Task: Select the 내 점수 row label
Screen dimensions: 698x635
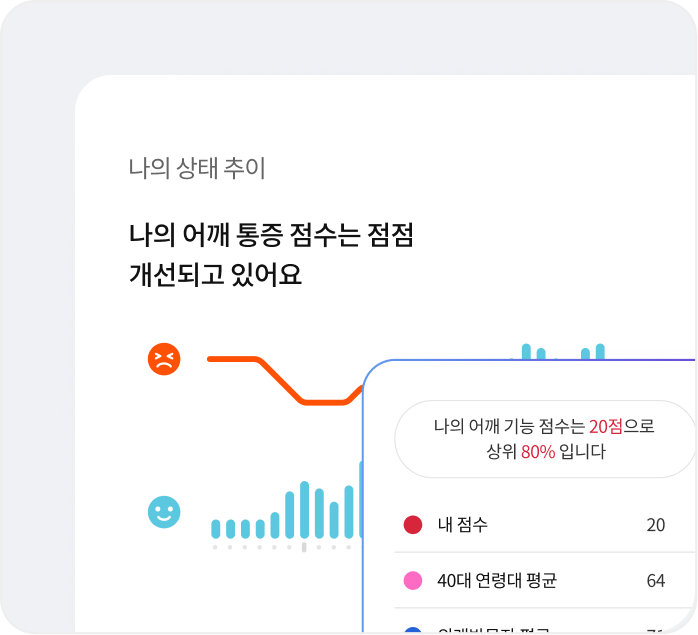Action: (462, 525)
